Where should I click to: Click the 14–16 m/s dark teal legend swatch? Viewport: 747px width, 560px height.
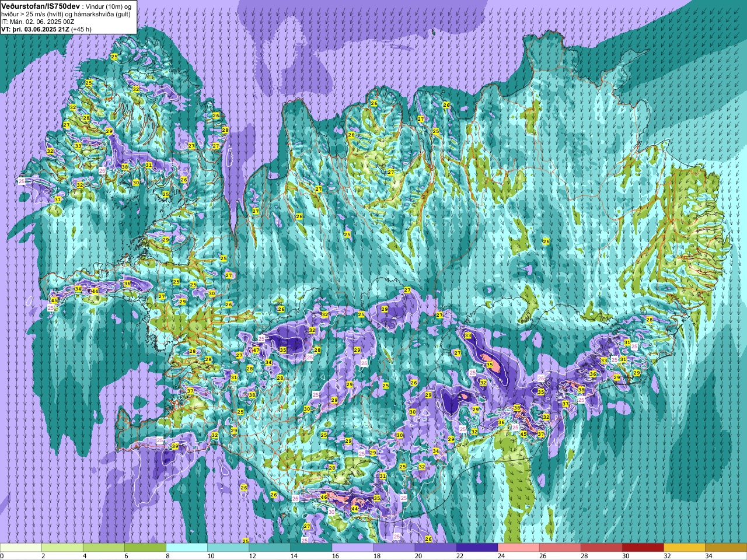[311, 548]
